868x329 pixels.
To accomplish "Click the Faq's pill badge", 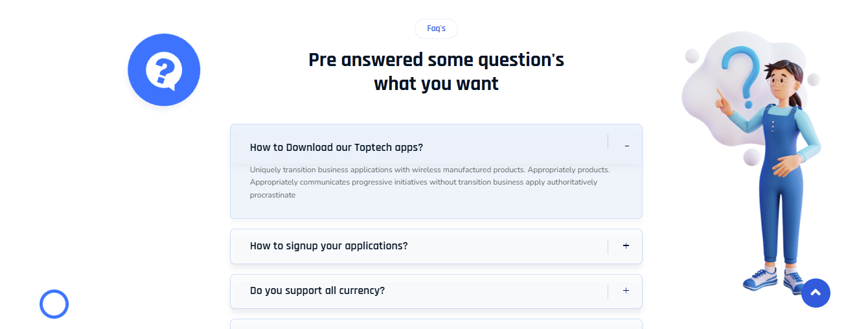I will point(436,28).
